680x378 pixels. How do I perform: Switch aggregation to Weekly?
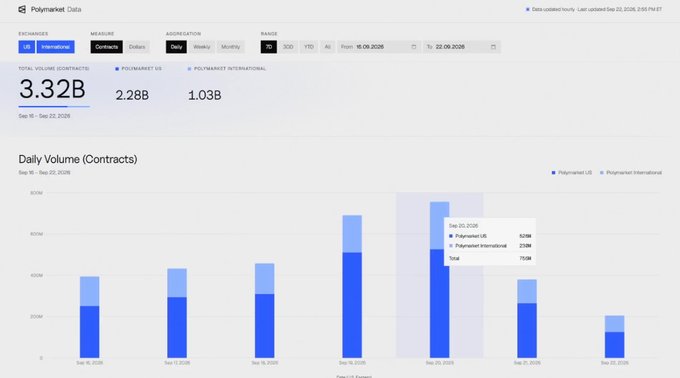click(x=202, y=47)
